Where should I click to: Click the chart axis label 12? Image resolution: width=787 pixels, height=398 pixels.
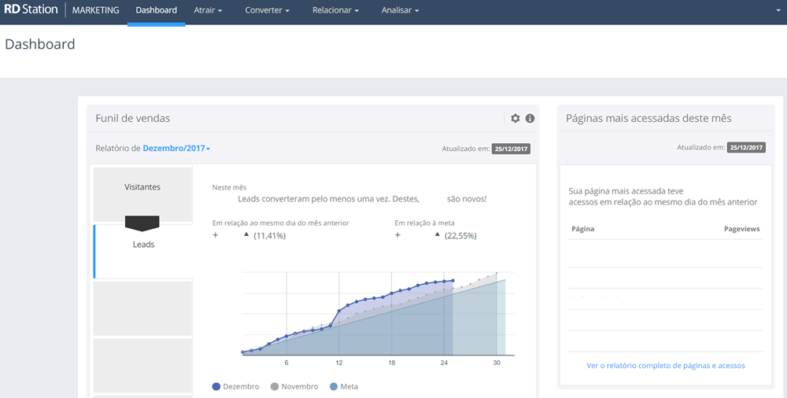(x=339, y=363)
